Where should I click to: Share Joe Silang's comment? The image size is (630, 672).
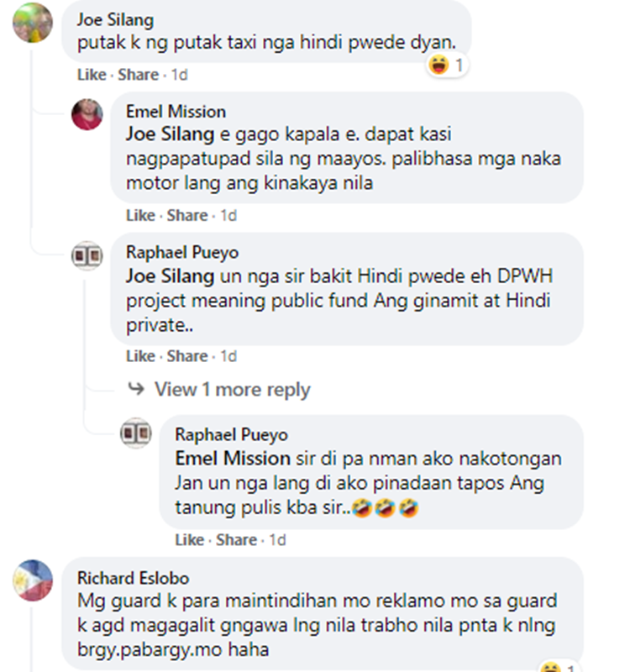click(x=139, y=75)
